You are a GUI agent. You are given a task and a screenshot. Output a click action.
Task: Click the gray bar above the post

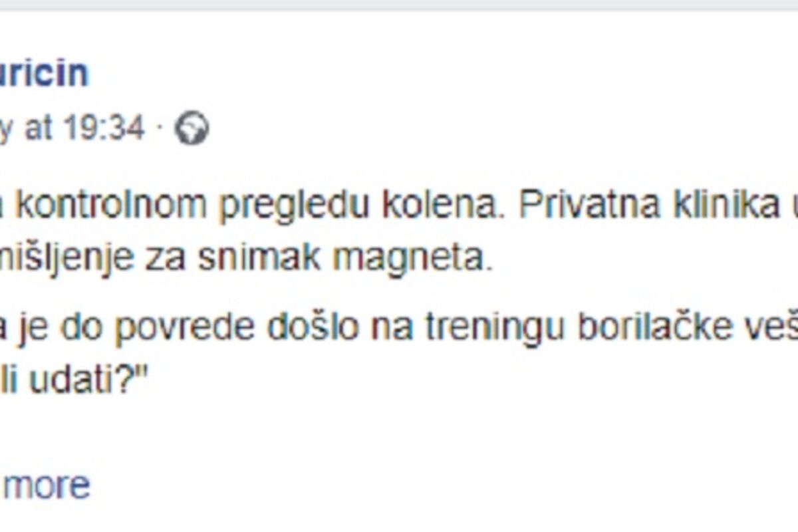[399, 5]
